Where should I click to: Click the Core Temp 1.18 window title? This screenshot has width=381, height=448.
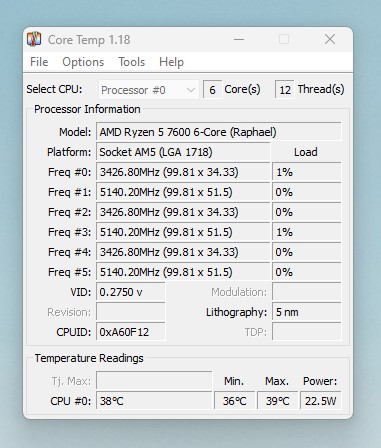89,40
